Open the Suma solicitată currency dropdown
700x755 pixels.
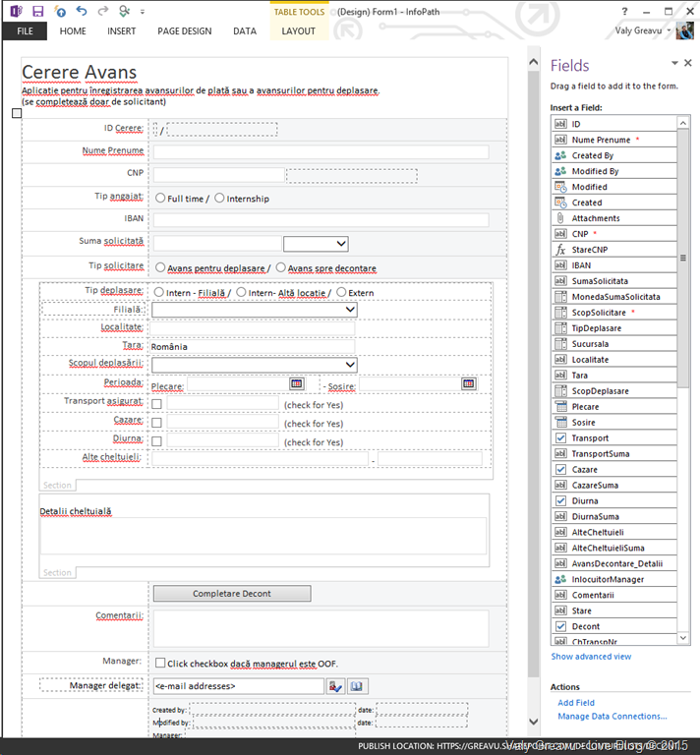tap(340, 244)
